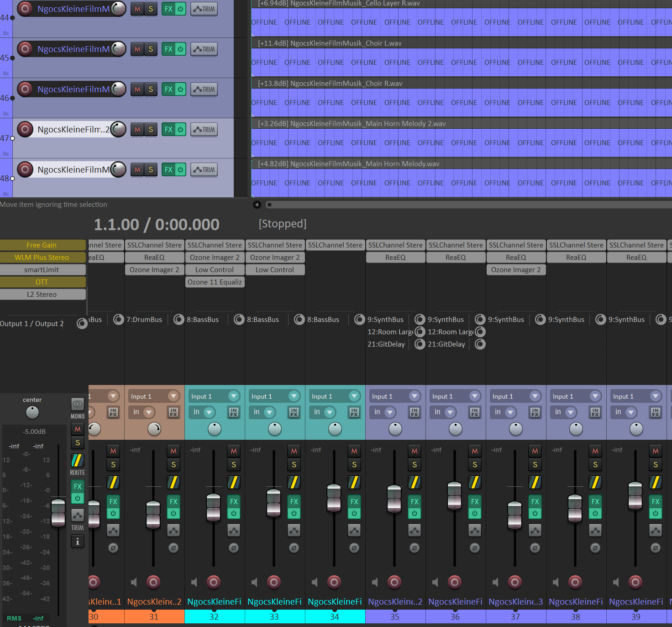Image resolution: width=672 pixels, height=627 pixels.
Task: Arm record on track 44
Action: point(26,9)
